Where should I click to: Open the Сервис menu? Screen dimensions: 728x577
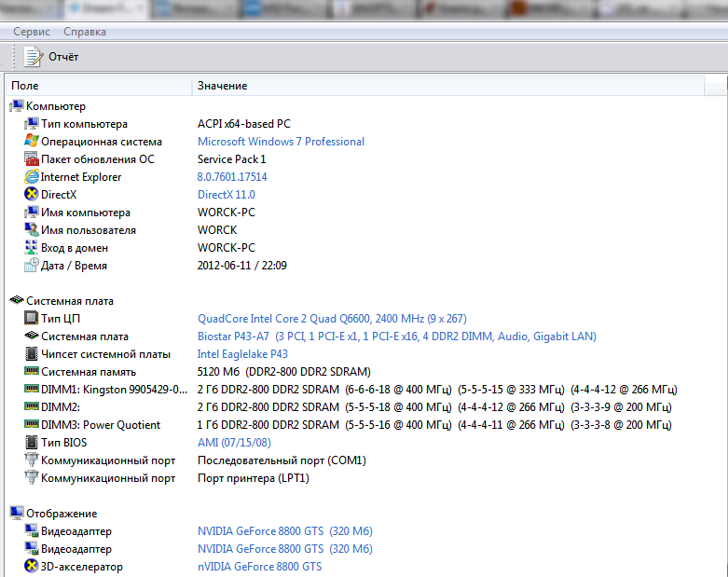pos(32,32)
